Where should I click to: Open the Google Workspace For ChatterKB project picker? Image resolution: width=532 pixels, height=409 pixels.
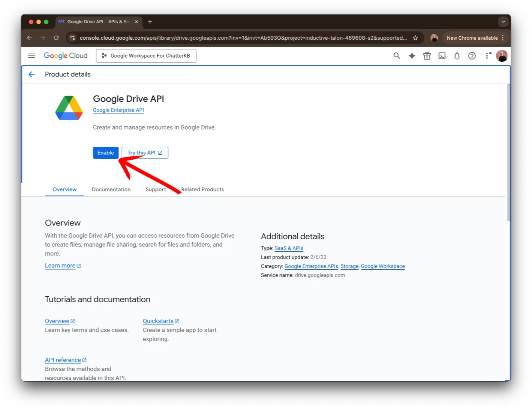(146, 56)
